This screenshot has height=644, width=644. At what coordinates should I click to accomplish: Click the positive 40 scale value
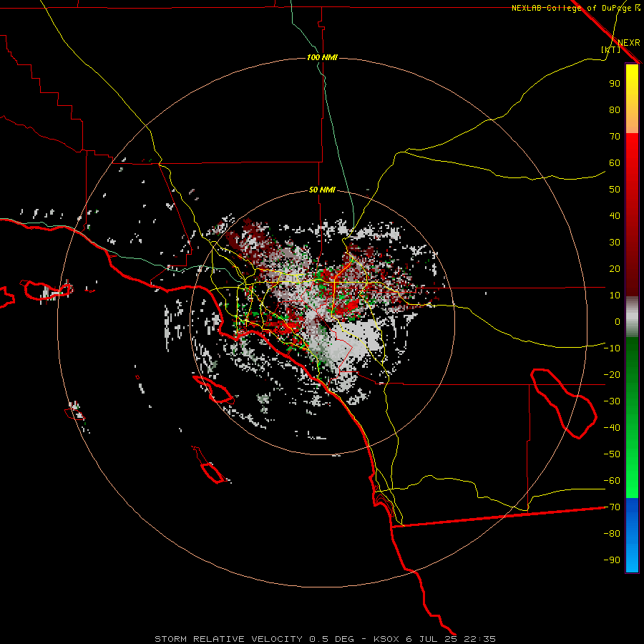point(615,215)
